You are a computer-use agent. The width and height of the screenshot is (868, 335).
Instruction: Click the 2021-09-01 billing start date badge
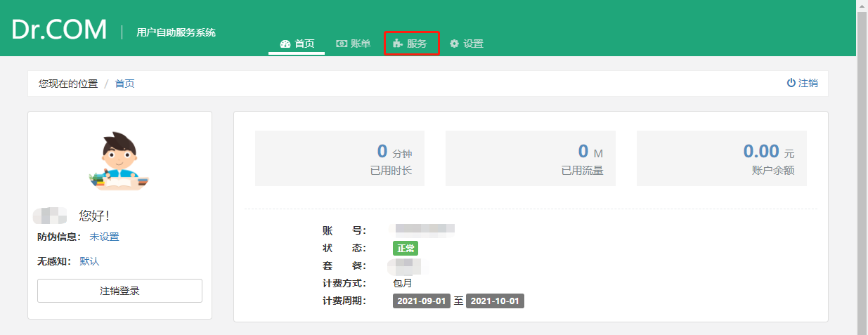421,301
